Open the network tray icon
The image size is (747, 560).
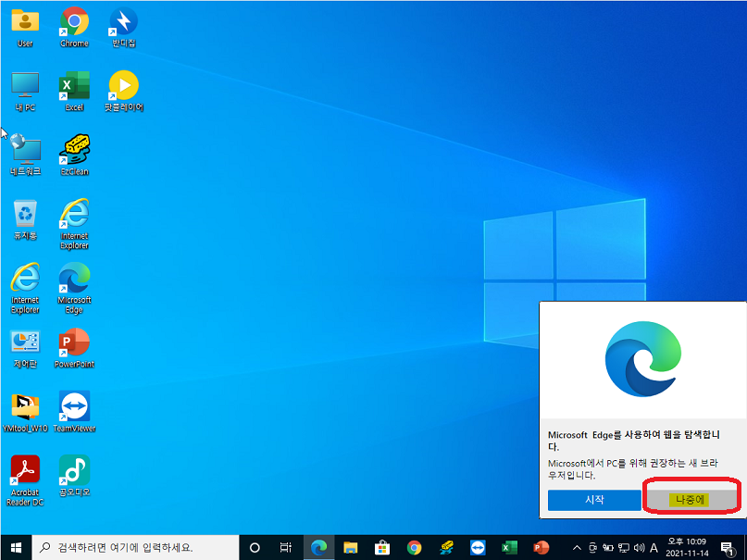[x=624, y=548]
